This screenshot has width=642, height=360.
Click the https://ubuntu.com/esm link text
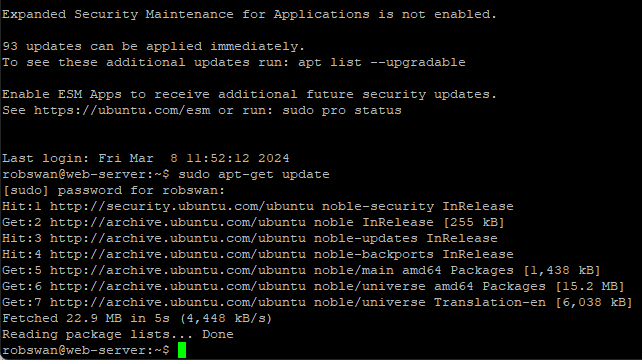click(x=122, y=111)
